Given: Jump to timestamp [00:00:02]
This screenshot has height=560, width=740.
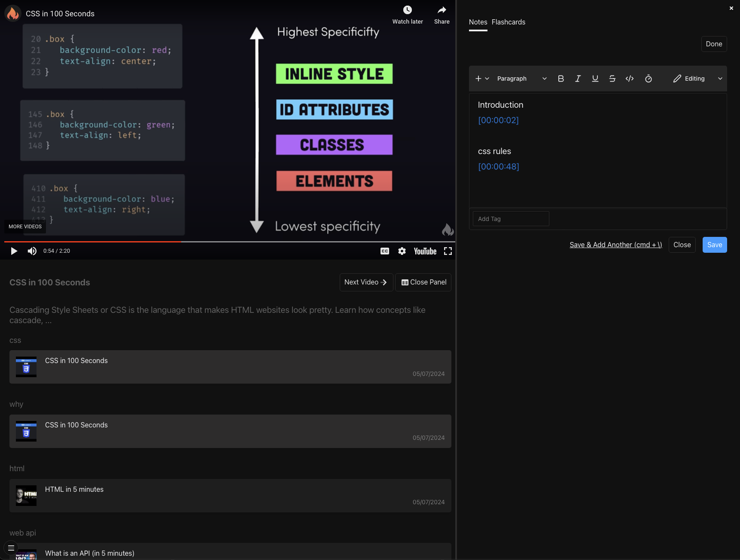Looking at the screenshot, I should pyautogui.click(x=498, y=121).
